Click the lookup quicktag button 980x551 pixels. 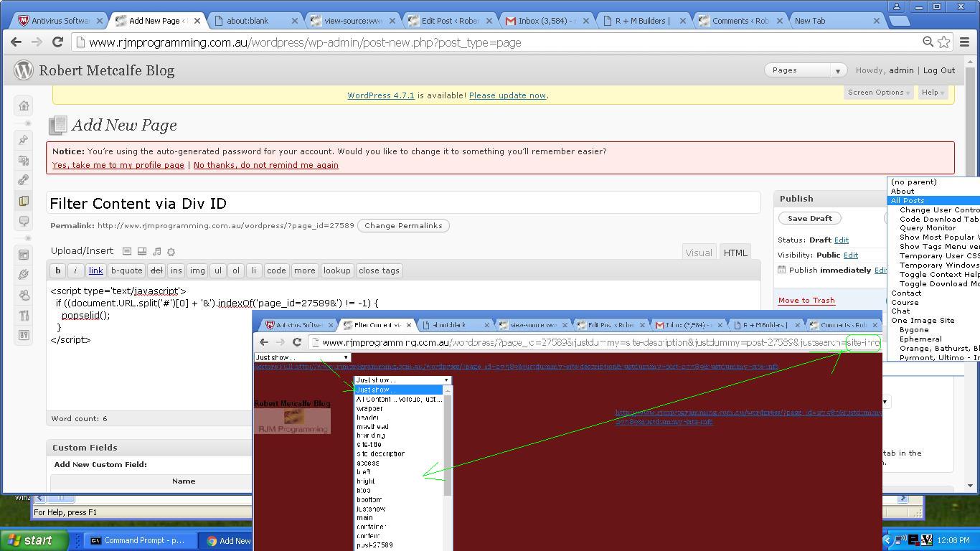(336, 270)
